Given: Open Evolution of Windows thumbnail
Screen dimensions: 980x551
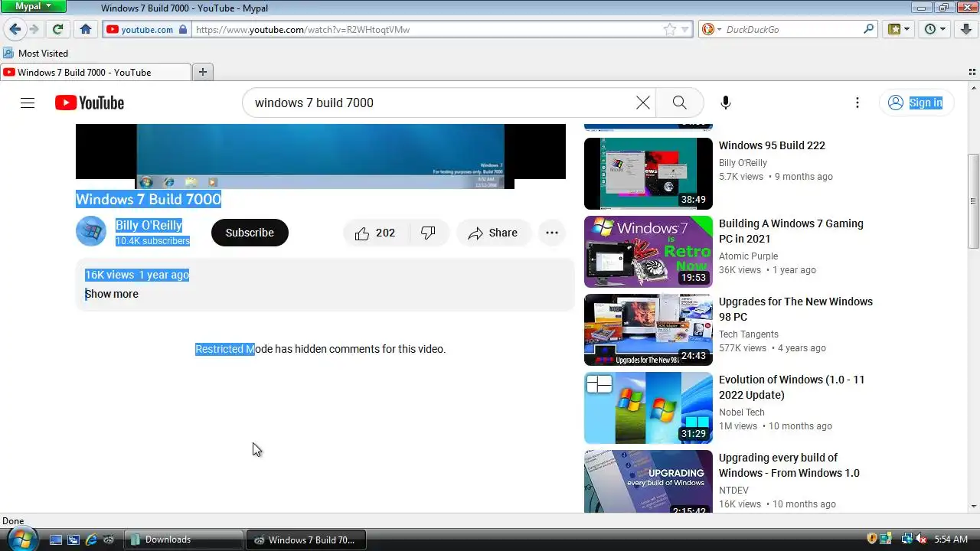Looking at the screenshot, I should pyautogui.click(x=648, y=408).
